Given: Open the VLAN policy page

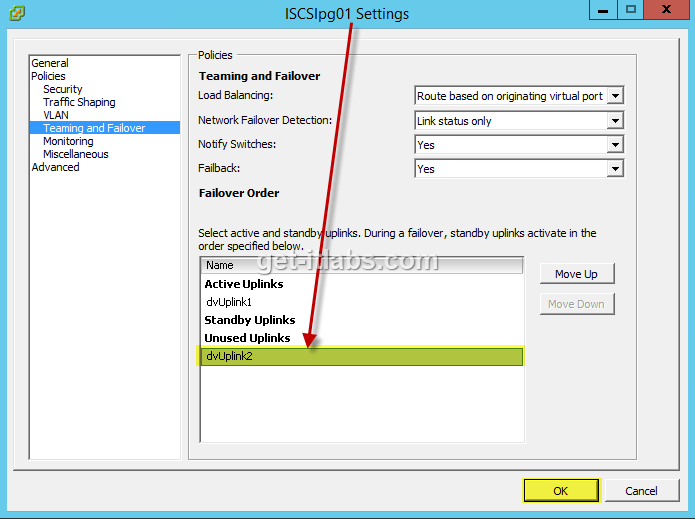Looking at the screenshot, I should click(56, 115).
